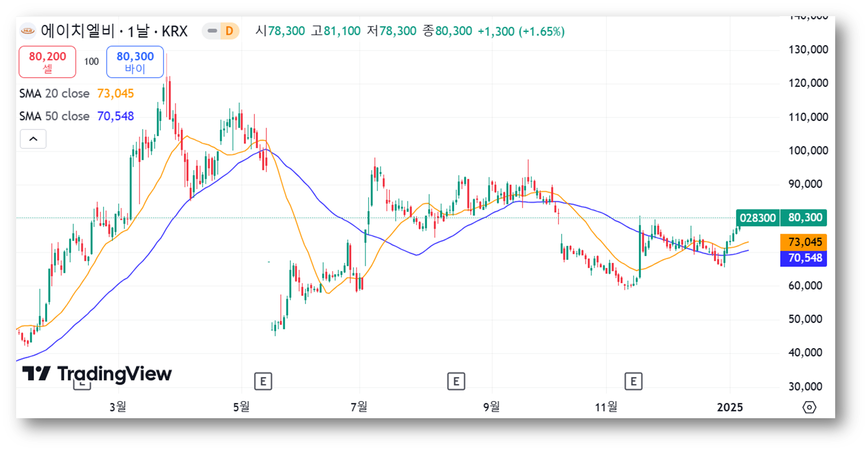Click the orange 73,045 SMA price label
This screenshot has height=451, width=868.
click(804, 242)
